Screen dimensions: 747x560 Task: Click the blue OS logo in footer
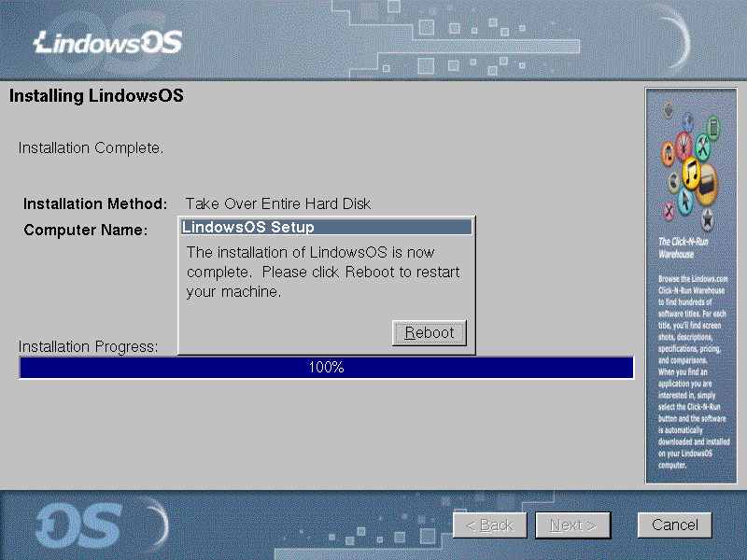pos(79,526)
